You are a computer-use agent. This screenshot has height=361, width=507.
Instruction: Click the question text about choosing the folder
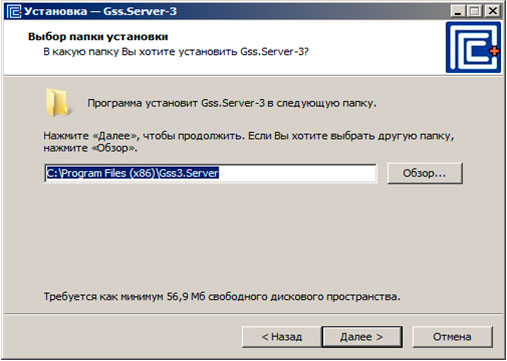tap(176, 52)
